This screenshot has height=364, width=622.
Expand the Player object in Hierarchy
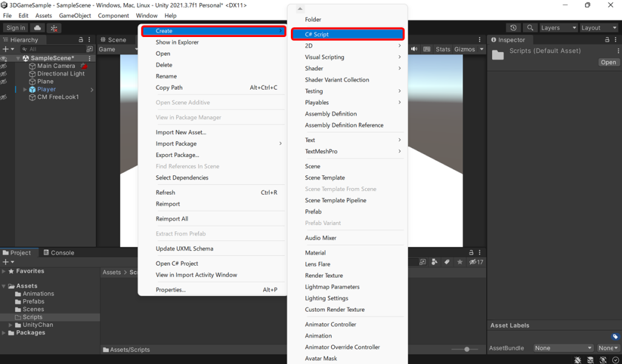(26, 90)
